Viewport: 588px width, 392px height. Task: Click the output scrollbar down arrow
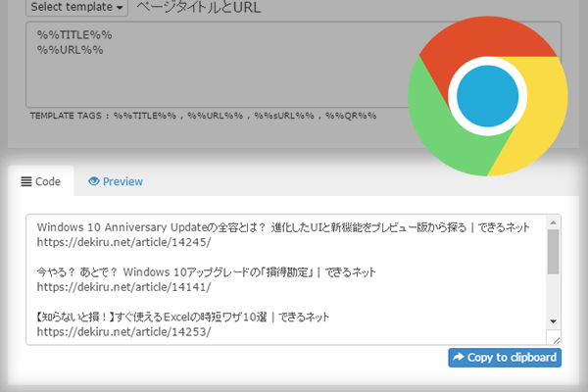click(553, 321)
